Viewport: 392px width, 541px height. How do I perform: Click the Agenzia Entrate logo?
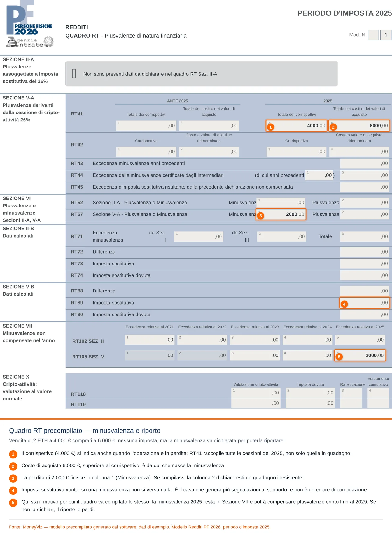click(x=25, y=42)
